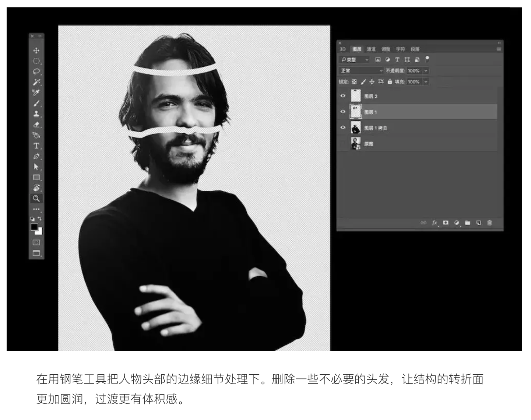
Task: Select the Lasso tool
Action: (36, 71)
